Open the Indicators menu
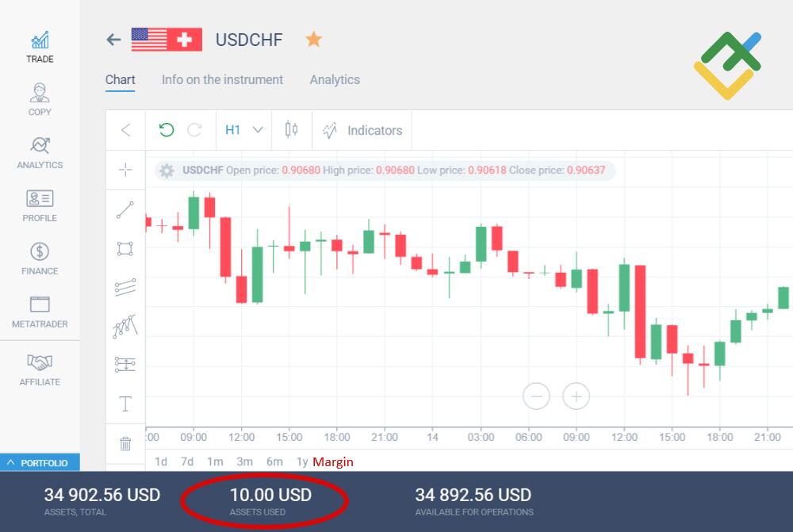793x532 pixels. 362,130
